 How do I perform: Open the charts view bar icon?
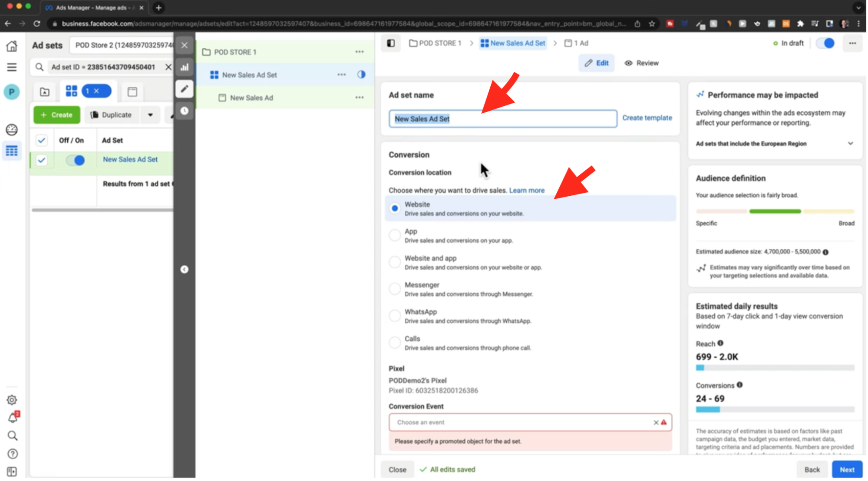pos(185,67)
